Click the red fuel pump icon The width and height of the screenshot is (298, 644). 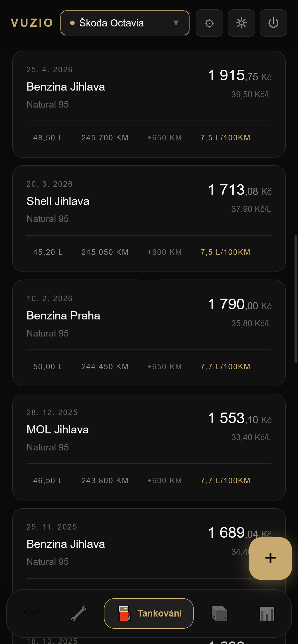(x=125, y=613)
